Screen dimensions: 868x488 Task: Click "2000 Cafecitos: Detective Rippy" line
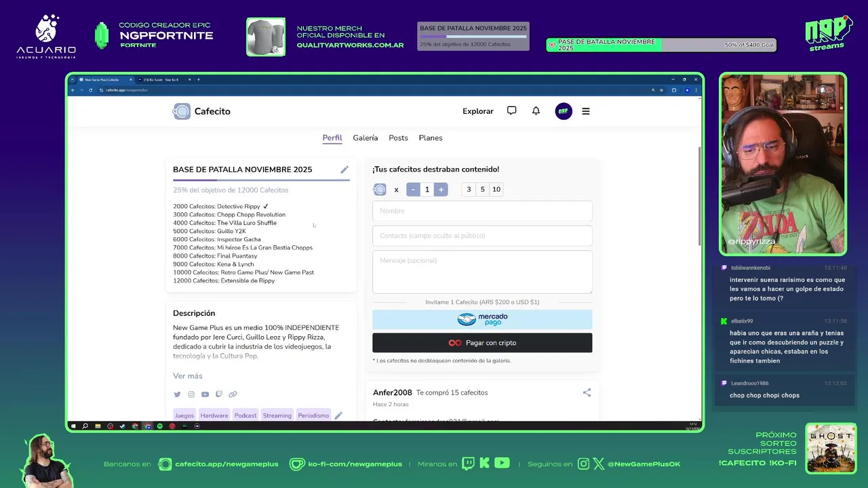[x=221, y=207]
